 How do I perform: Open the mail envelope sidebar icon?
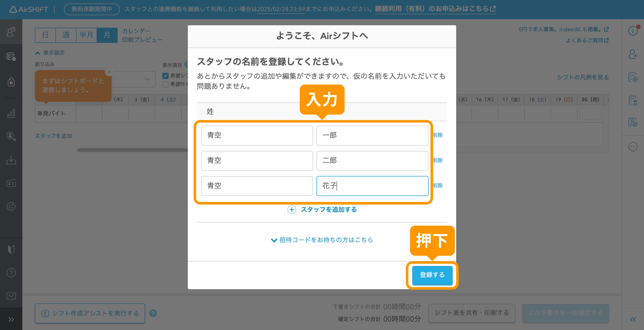click(x=11, y=296)
